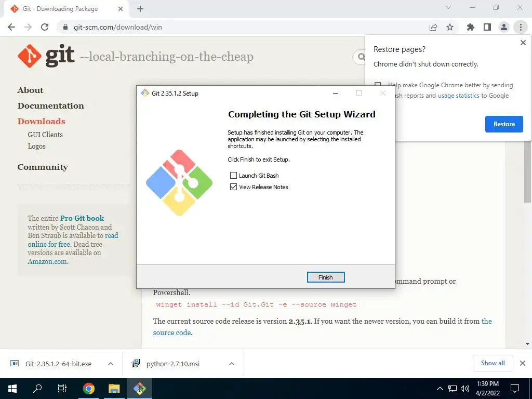532x399 pixels.
Task: Expand options for Git-2.35.1.2-64-bit.exe download
Action: coord(111,364)
